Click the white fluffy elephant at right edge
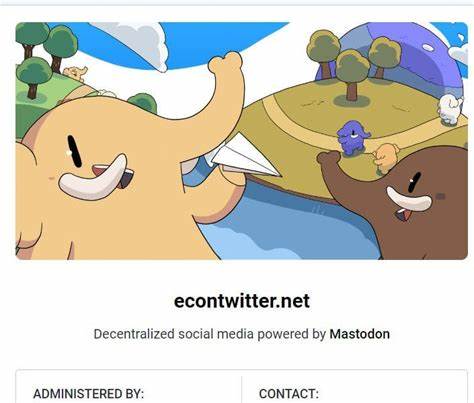The height and width of the screenshot is (403, 474). click(x=450, y=109)
